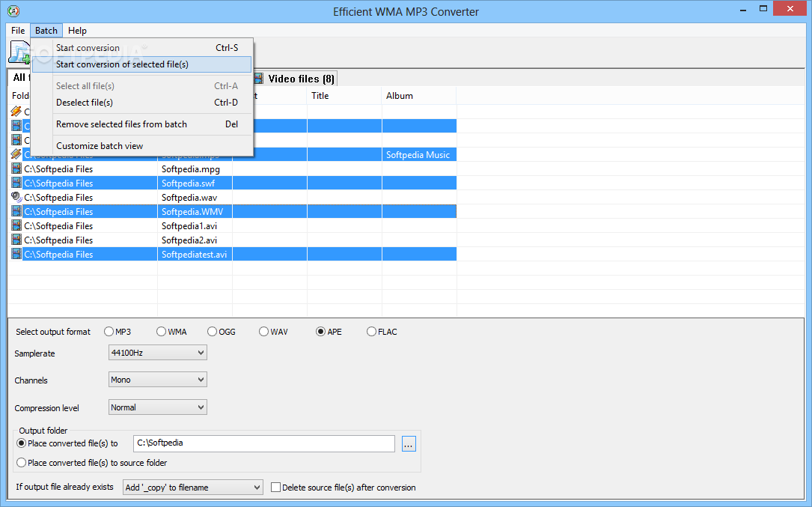Choose Start conversion of selected file(s)
Image resolution: width=812 pixels, height=507 pixels.
coord(142,64)
